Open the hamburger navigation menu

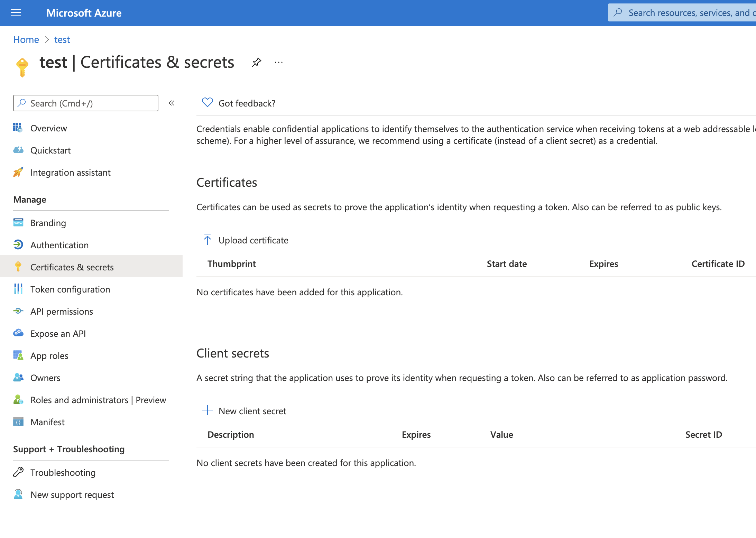point(16,13)
